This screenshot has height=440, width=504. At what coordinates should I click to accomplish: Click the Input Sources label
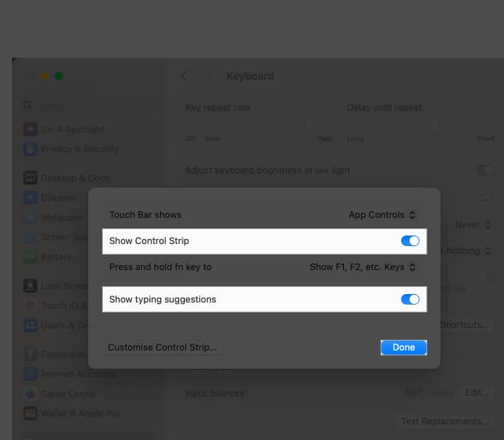[x=215, y=393]
